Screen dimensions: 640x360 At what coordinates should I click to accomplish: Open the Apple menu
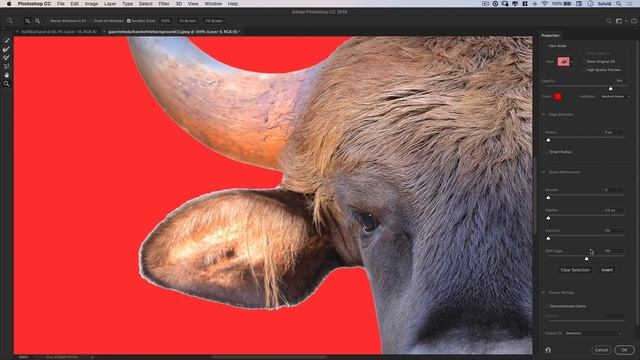tap(9, 4)
